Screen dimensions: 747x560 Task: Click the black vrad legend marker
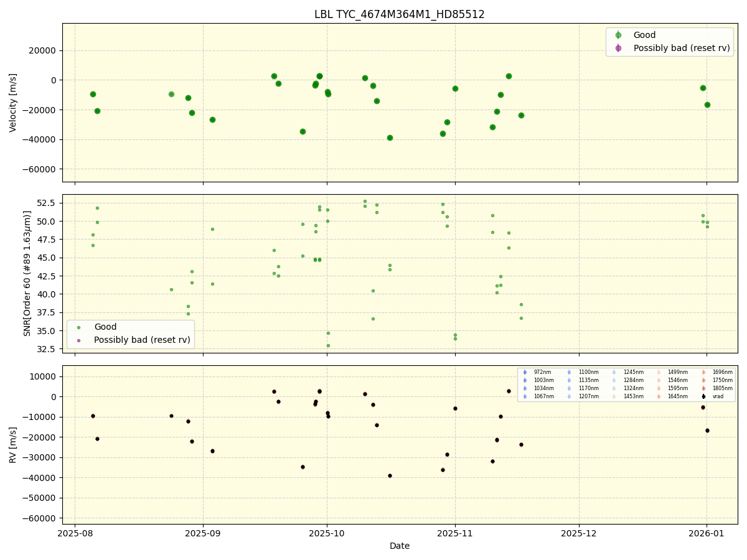point(703,396)
